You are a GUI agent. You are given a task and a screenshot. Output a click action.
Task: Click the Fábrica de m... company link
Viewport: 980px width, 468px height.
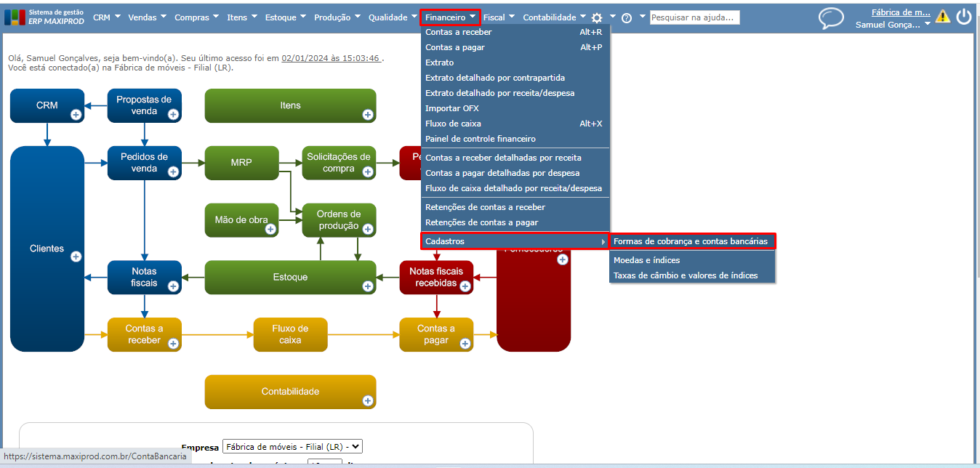[901, 12]
